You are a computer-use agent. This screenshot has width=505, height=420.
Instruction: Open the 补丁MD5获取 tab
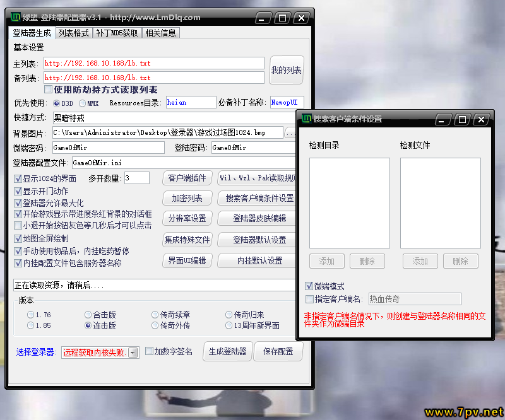coord(117,33)
